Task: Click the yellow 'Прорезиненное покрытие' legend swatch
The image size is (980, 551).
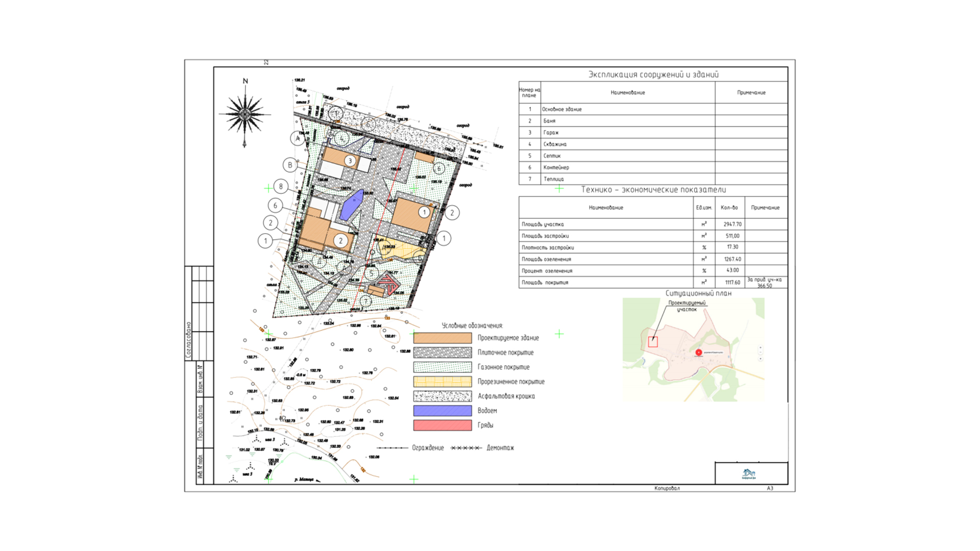Action: (442, 382)
